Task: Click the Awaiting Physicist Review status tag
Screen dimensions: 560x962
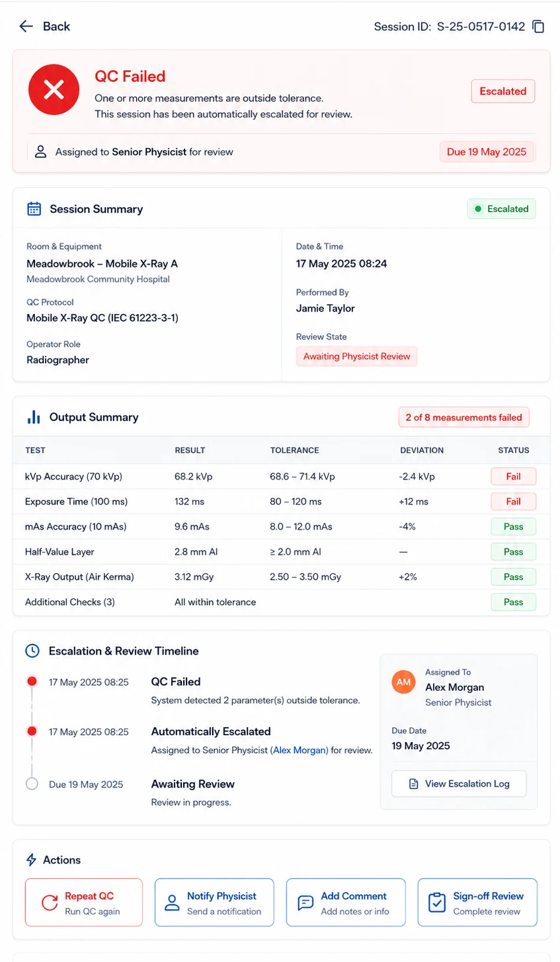Action: (x=357, y=356)
